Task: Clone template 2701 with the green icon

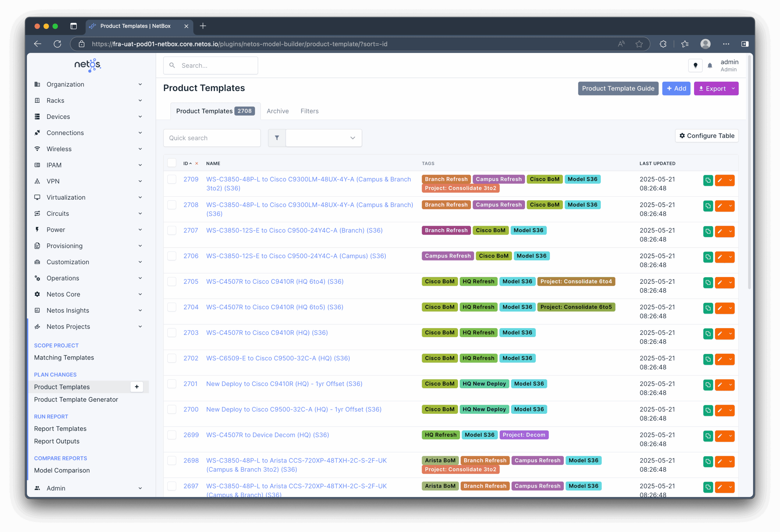Action: pyautogui.click(x=708, y=385)
